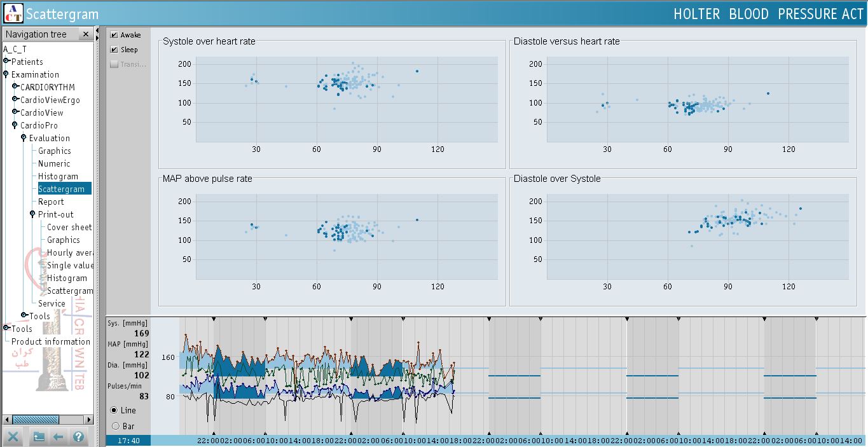
Task: Select the Line radio button
Action: click(115, 411)
